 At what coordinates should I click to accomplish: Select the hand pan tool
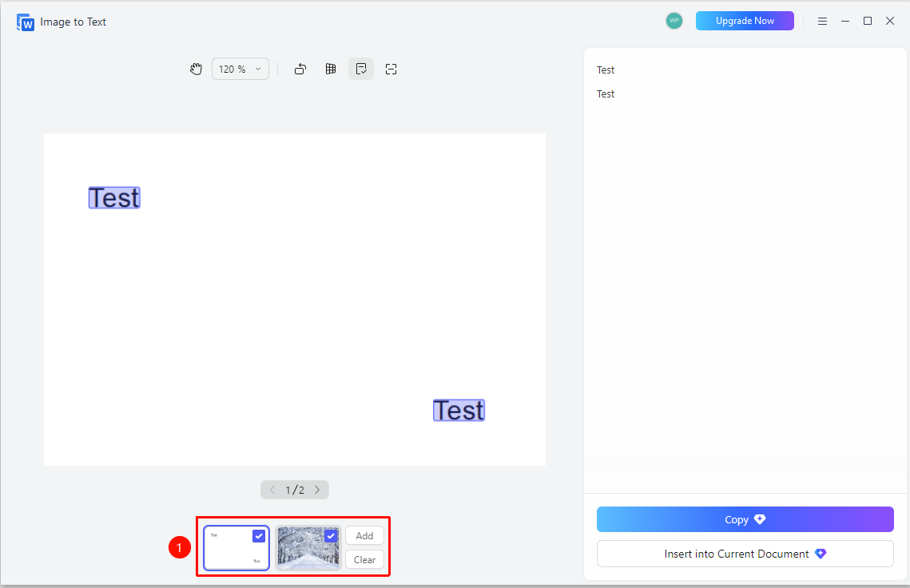click(197, 69)
